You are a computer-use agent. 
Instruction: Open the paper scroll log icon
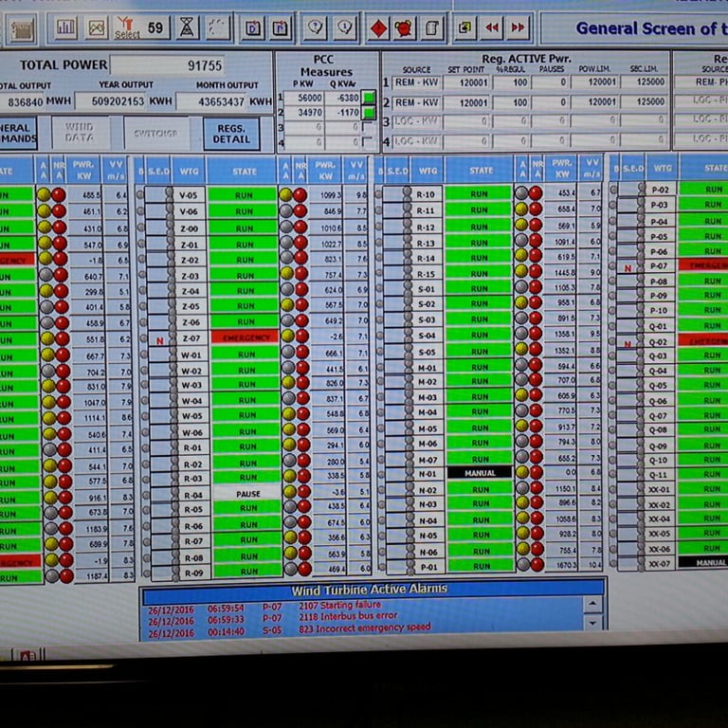[432, 28]
